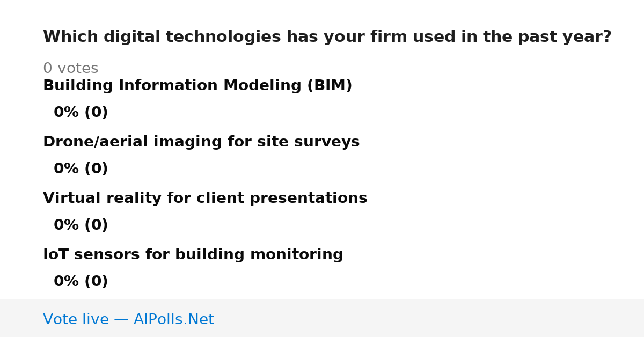Click the red Drone imaging result bar
Image resolution: width=644 pixels, height=337 pixels.
43,169
